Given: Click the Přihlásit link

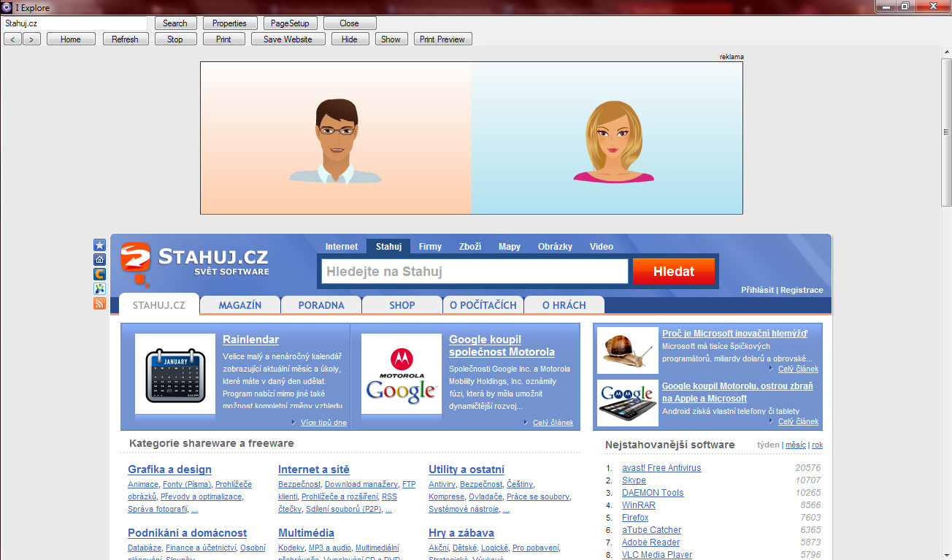Looking at the screenshot, I should click(x=757, y=290).
